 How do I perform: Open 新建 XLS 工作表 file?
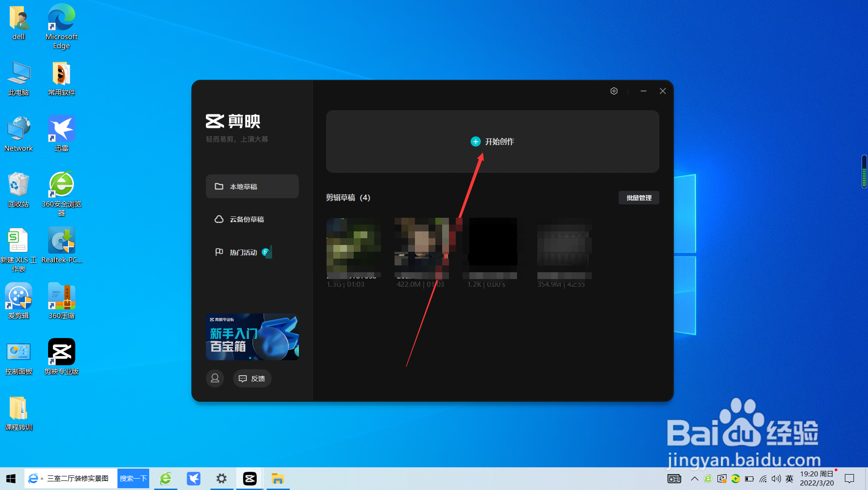(19, 250)
